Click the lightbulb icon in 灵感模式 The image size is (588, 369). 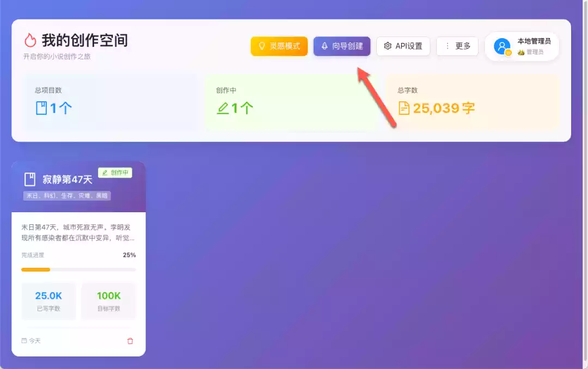(x=262, y=46)
